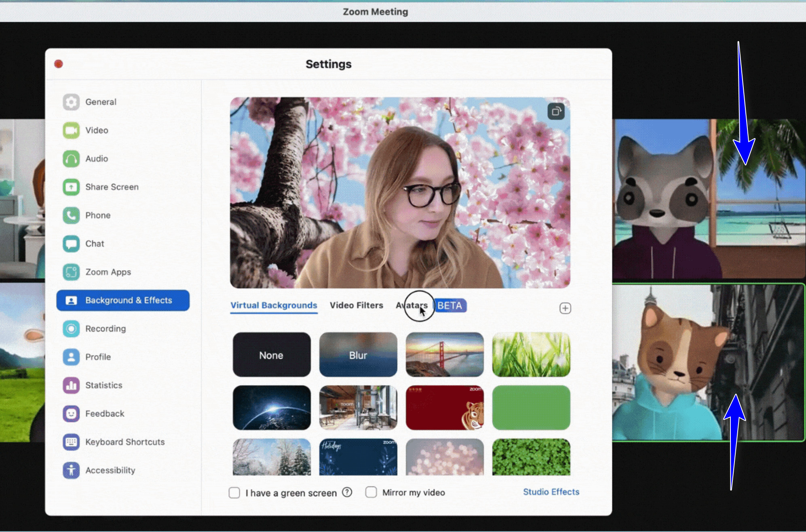Click the General label in sidebar
The image size is (806, 532).
pos(101,102)
